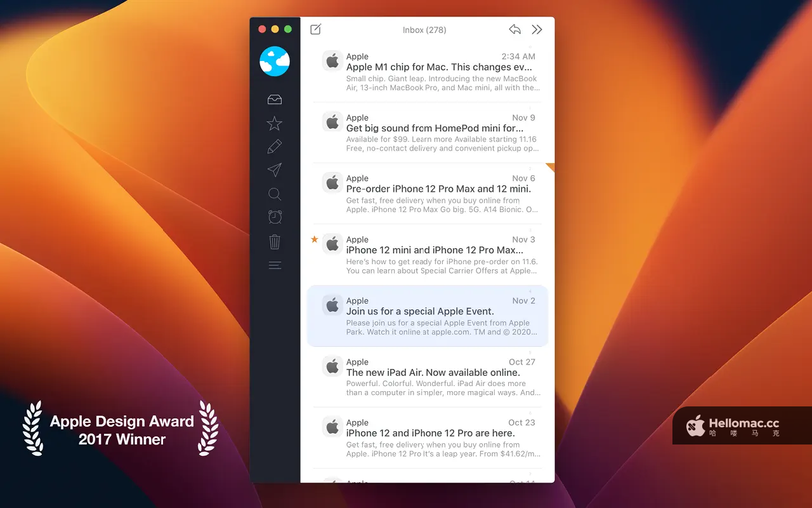This screenshot has width=812, height=508.
Task: Open 'Join us for a special Apple Event' email
Action: 420,312
